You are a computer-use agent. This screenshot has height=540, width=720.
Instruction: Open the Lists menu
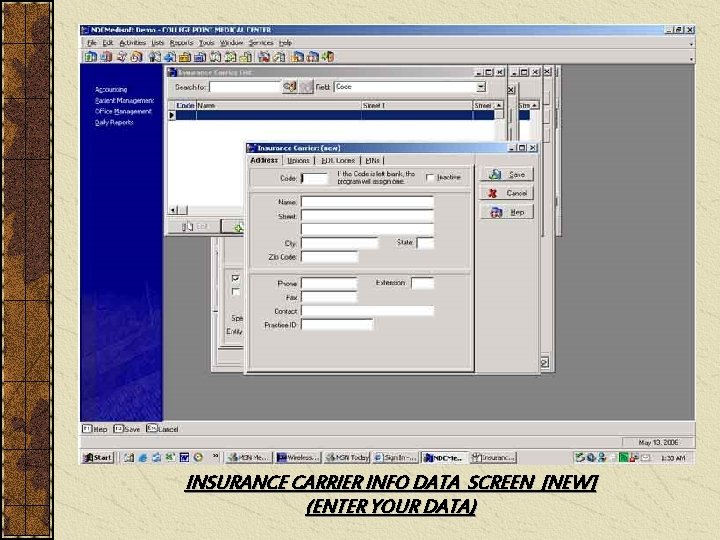(x=158, y=43)
